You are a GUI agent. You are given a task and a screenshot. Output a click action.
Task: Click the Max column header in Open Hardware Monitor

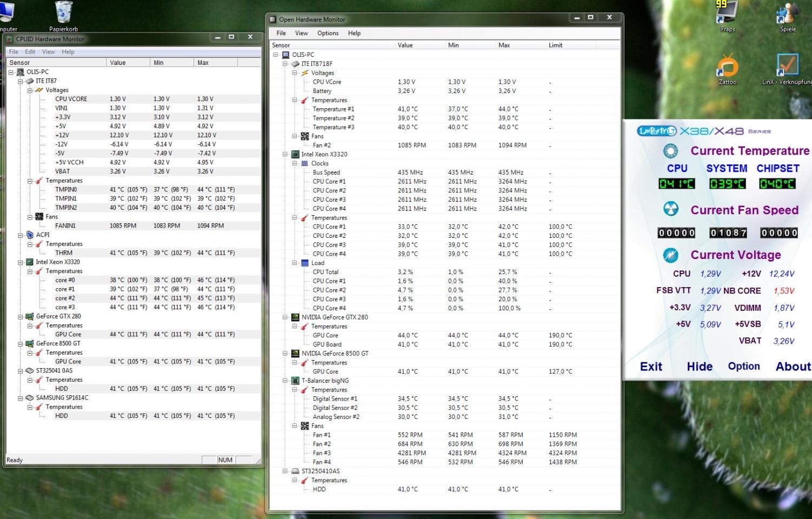pos(521,45)
